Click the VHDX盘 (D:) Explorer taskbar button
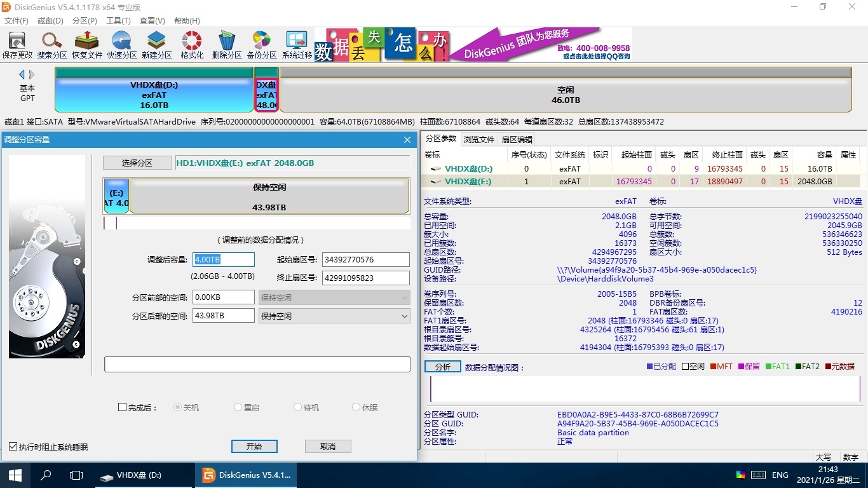 tap(145, 475)
